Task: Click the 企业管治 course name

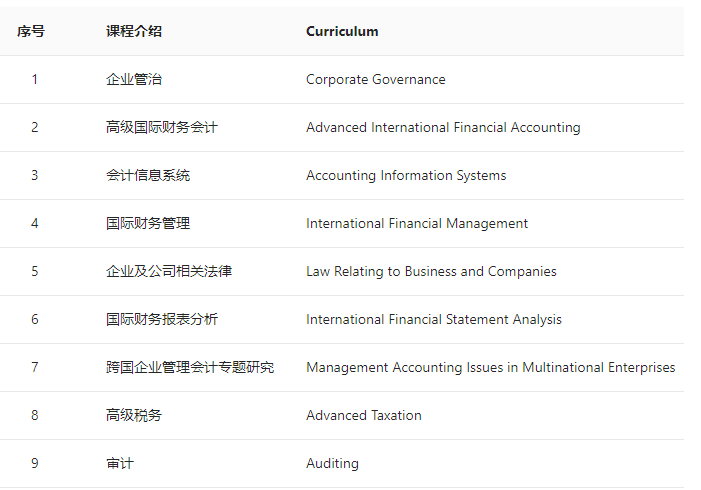Action: pos(134,79)
